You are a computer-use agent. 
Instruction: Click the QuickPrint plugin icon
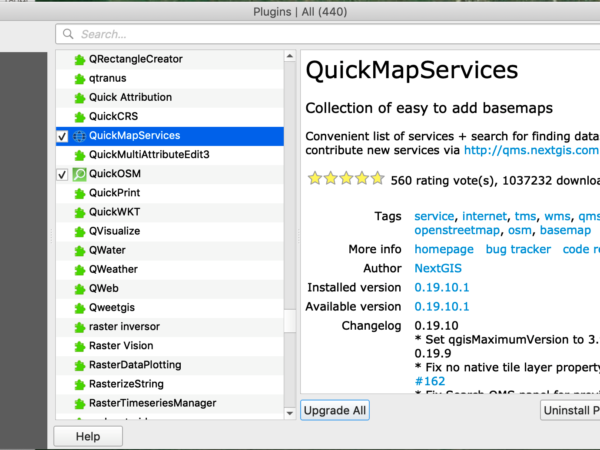(80, 194)
